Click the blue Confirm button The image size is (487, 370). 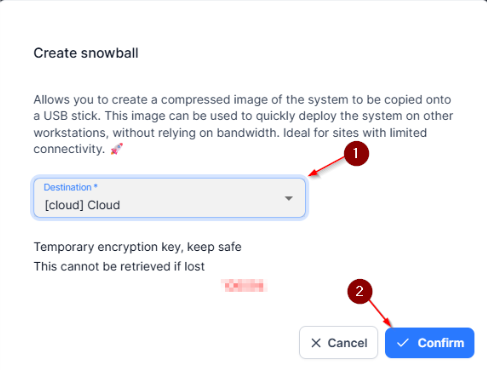429,343
